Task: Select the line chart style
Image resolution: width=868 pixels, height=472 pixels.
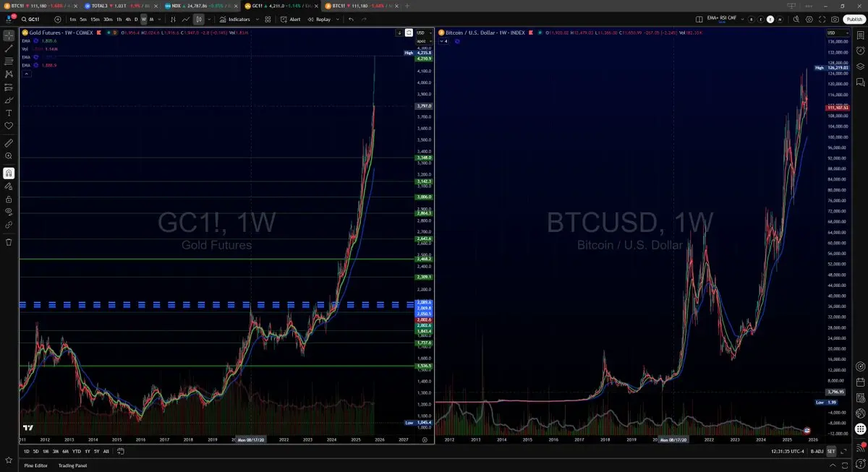Action: pos(187,19)
